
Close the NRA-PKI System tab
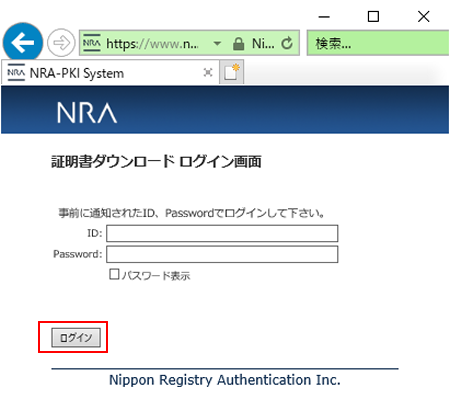pos(208,72)
